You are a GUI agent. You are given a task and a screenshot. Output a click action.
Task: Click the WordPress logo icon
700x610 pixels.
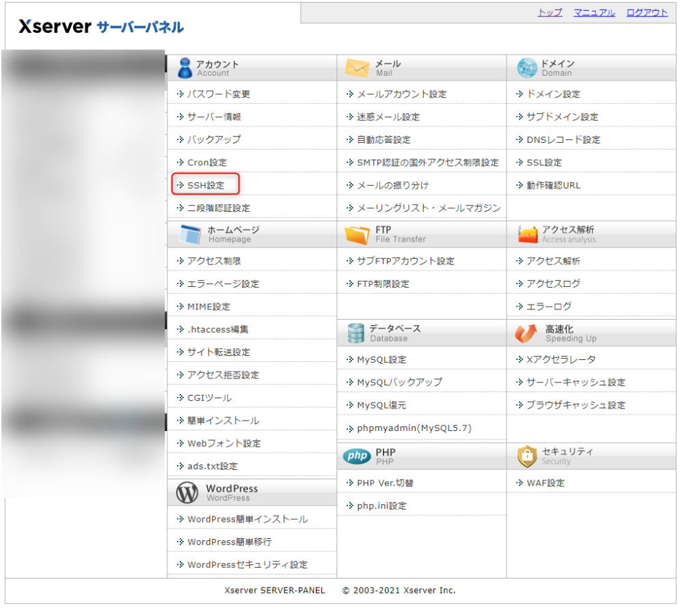coord(187,492)
